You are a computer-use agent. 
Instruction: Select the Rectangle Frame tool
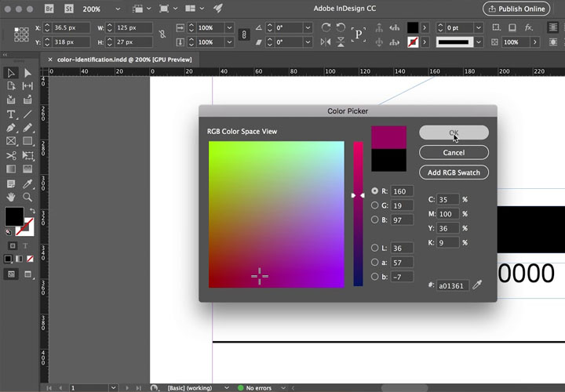click(x=11, y=141)
